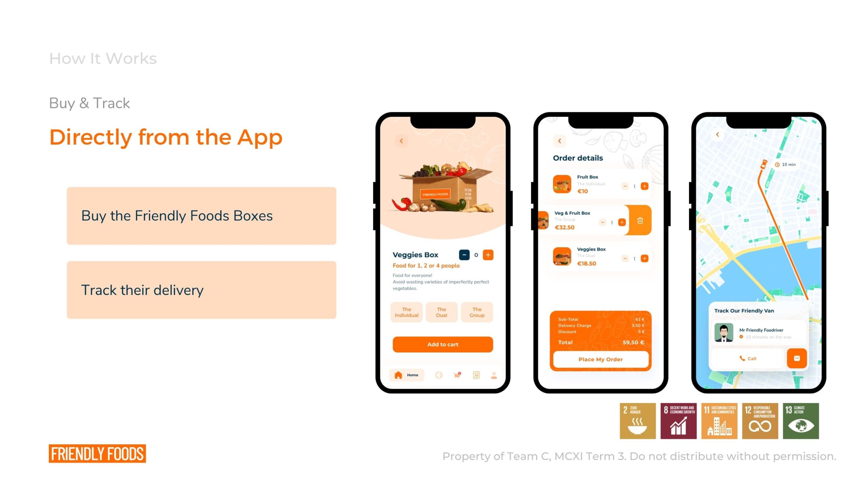Click the delete icon on Veg & Fruit Box
Image resolution: width=868 pixels, height=488 pixels.
click(x=641, y=221)
